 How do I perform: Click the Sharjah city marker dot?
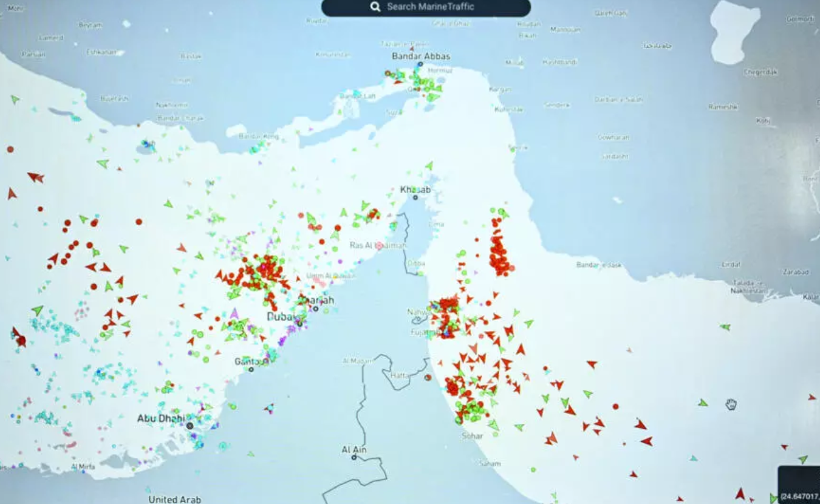315,308
